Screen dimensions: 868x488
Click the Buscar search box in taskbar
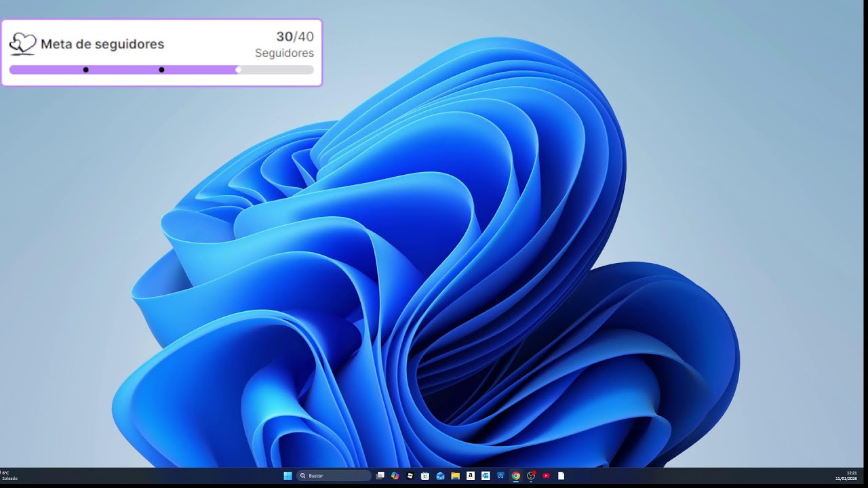click(x=334, y=476)
